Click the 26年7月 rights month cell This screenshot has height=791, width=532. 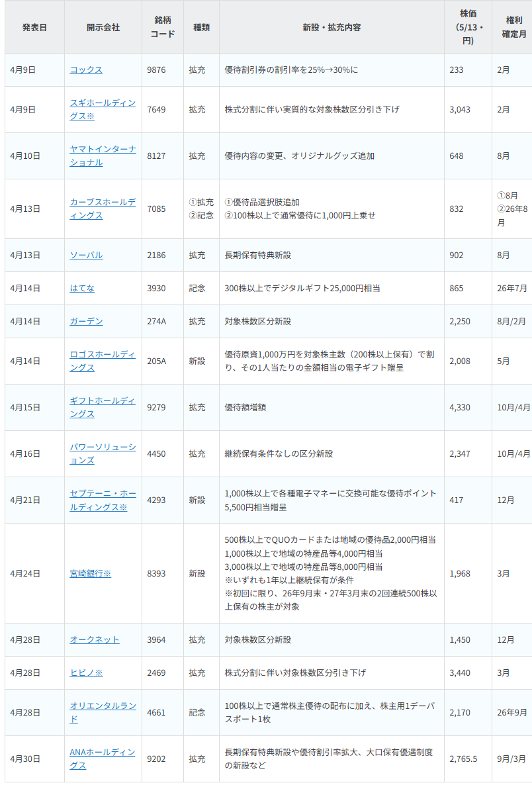pos(512,288)
